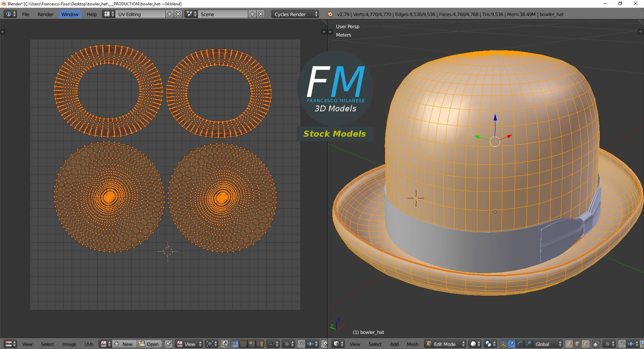Click the Scene name field
This screenshot has height=349, width=644.
[223, 14]
